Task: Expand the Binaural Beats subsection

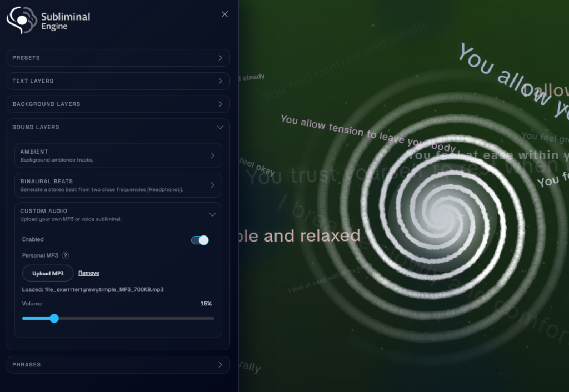Action: 118,185
